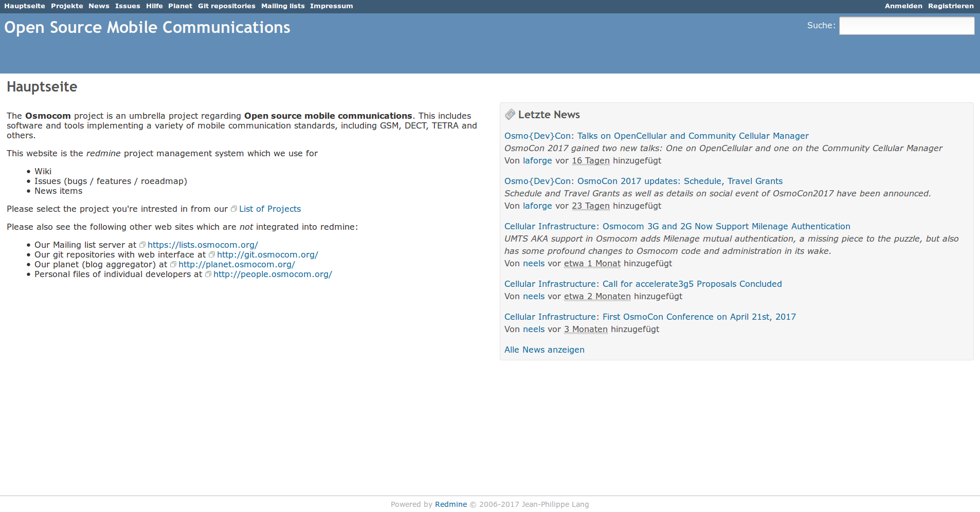The height and width of the screenshot is (512, 980).
Task: Click the Open Source Mobile Communications heading
Action: click(x=147, y=27)
